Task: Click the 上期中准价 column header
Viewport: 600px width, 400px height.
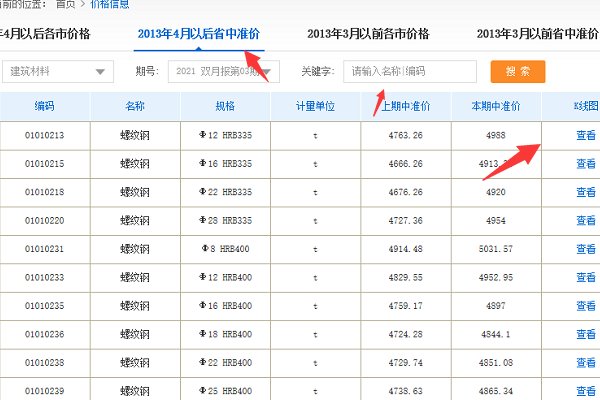Action: (406, 106)
